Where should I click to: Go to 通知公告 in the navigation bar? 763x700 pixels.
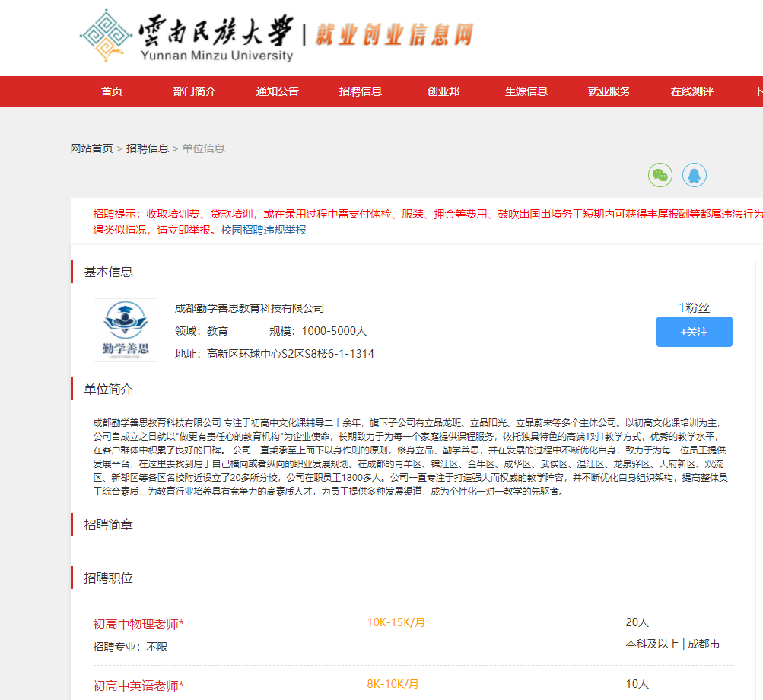(x=278, y=91)
